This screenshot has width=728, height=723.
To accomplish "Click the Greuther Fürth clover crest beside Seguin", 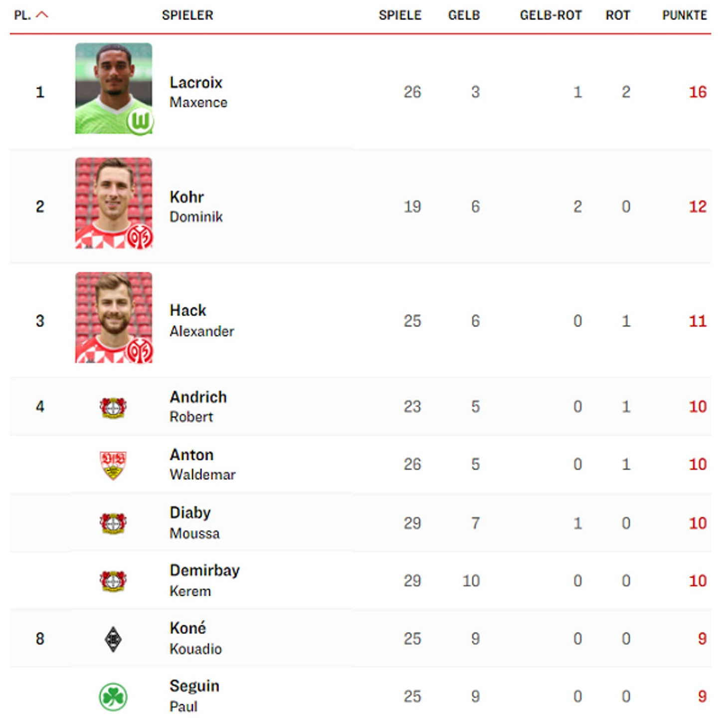I will point(113,697).
